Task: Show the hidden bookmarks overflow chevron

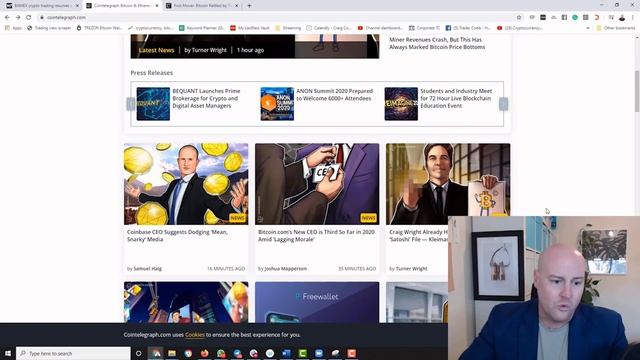Action: pyautogui.click(x=588, y=28)
